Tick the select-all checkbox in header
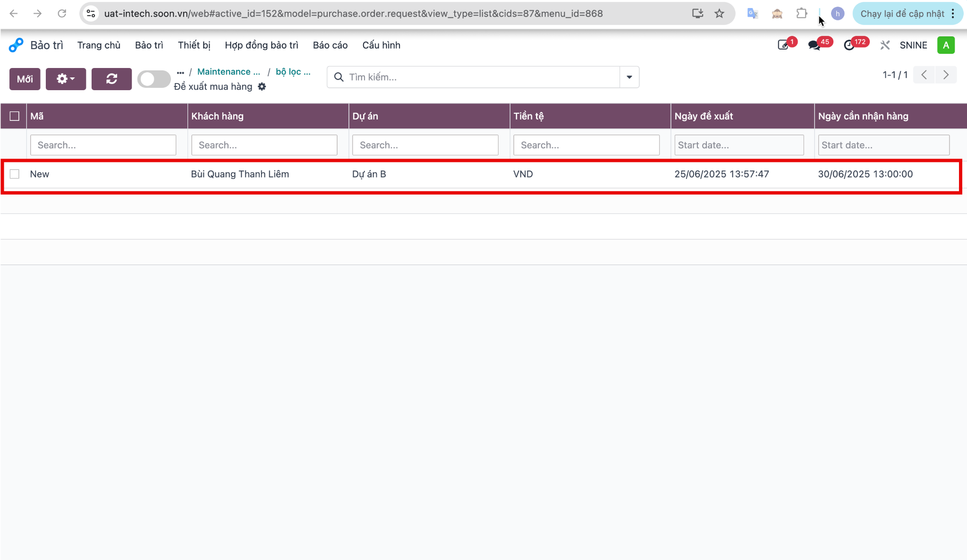The image size is (967, 560). click(15, 116)
